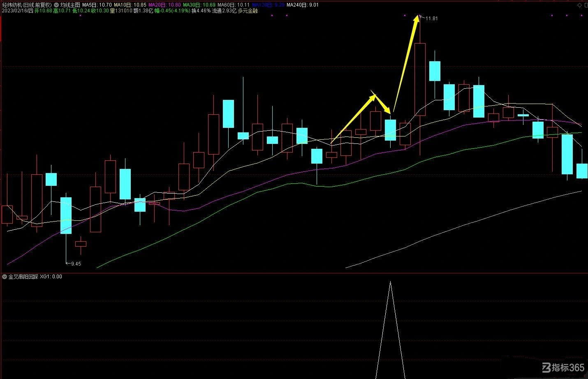The height and width of the screenshot is (379, 588).
Task: Click the MA5日: 10.70 value
Action: [x=97, y=5]
